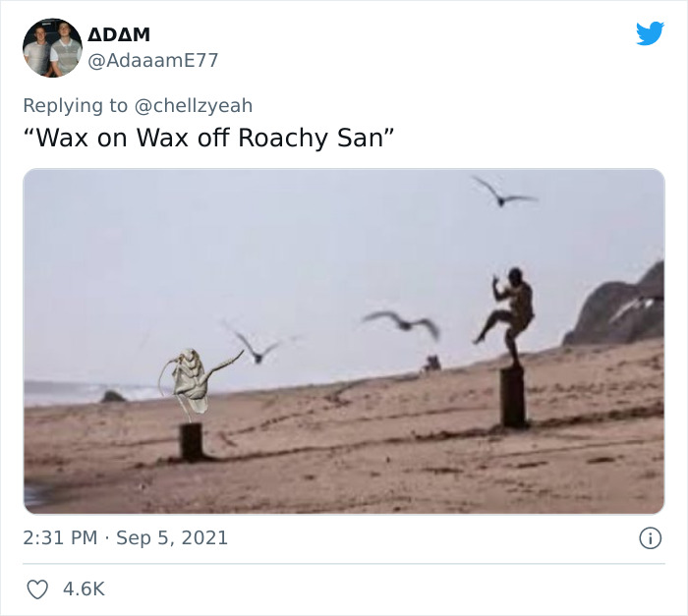Click the blue Twitter bird logo
This screenshot has width=688, height=616.
click(650, 33)
